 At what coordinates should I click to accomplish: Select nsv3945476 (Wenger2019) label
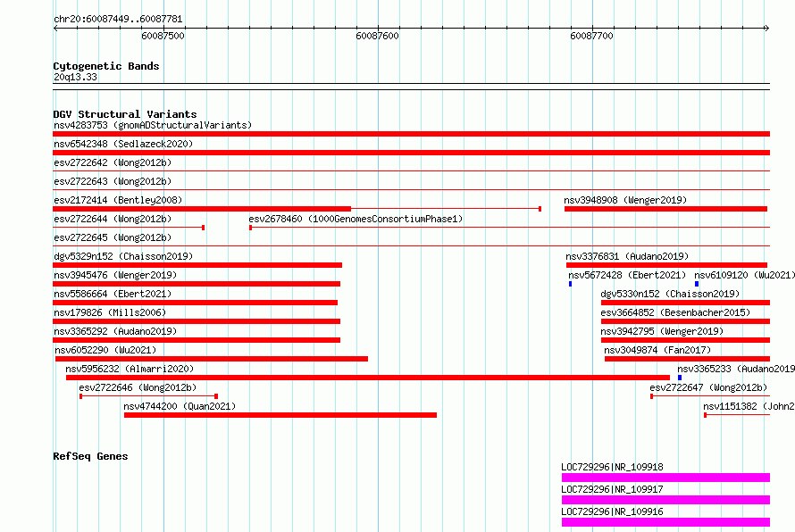click(x=115, y=275)
